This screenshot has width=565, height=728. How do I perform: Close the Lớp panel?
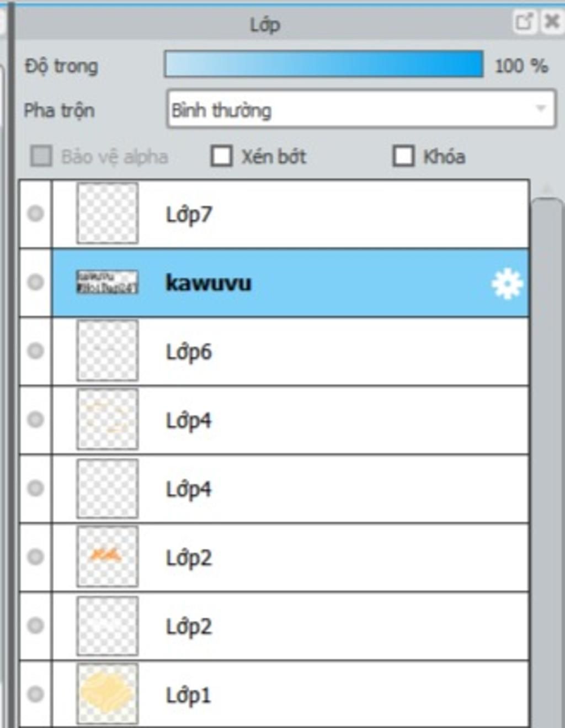point(551,22)
